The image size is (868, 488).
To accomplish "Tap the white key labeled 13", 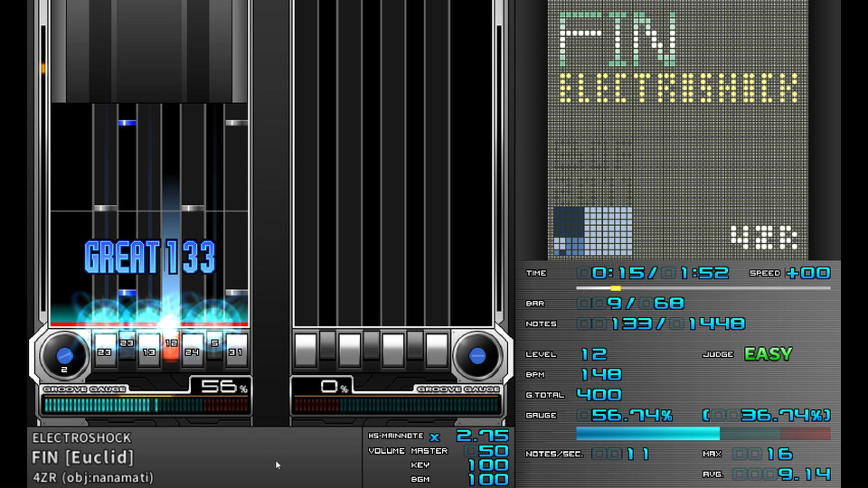I will 149,351.
